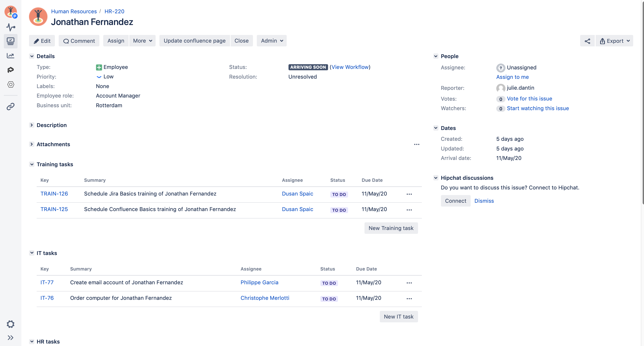Screen dimensions: 644x346
Task: Open actions ellipsis for TRAIN-126 row
Action: click(409, 194)
